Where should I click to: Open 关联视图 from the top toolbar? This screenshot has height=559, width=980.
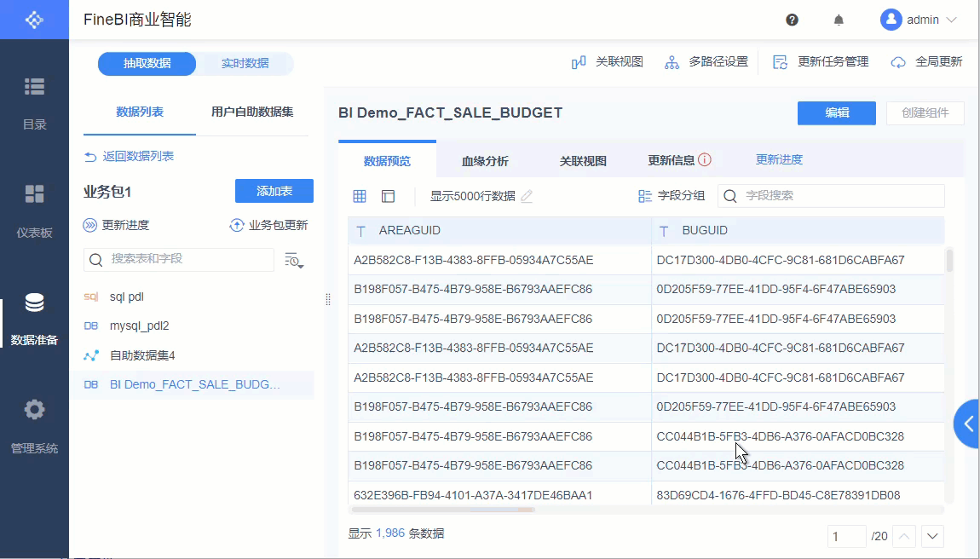click(607, 62)
